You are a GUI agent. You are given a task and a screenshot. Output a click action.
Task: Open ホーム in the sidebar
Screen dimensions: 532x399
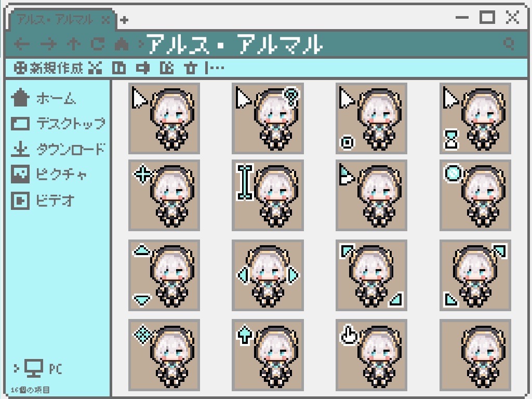tap(44, 98)
